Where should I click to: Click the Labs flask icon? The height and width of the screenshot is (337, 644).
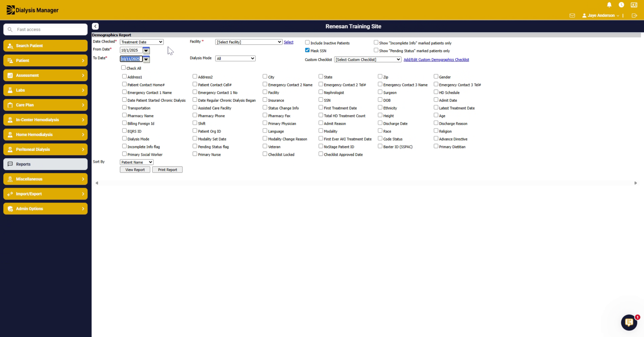tap(10, 90)
